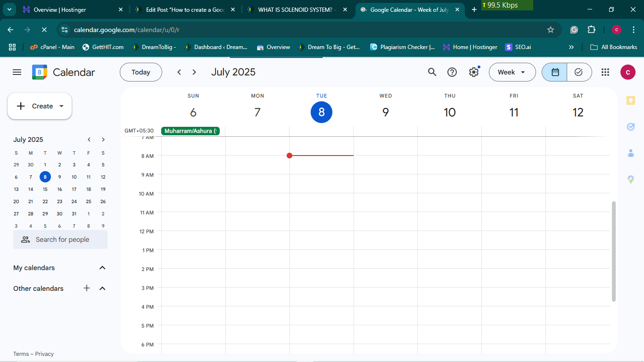
Task: Collapse the My calendars section
Action: (102, 268)
